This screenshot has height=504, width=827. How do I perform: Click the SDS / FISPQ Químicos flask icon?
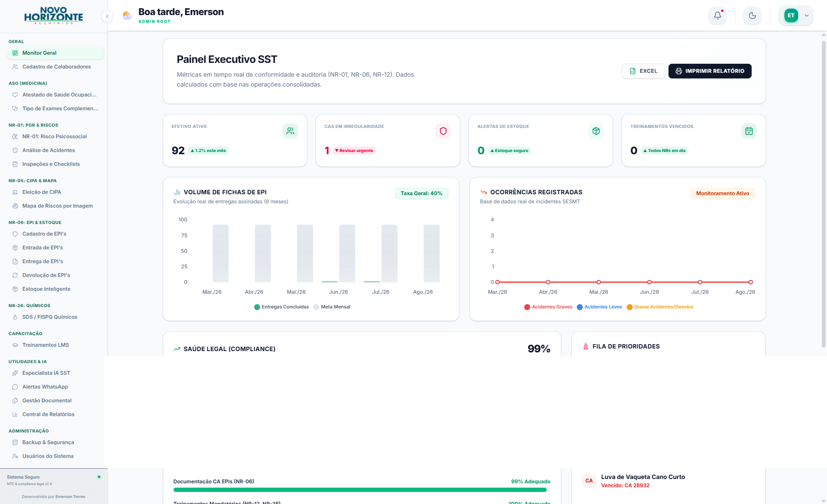tap(15, 317)
